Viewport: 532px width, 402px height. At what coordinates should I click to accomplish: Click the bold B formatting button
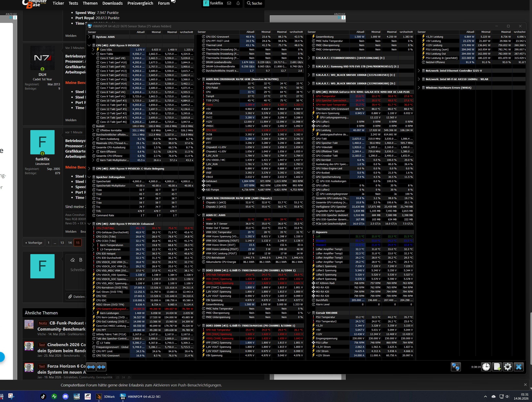coord(81,260)
